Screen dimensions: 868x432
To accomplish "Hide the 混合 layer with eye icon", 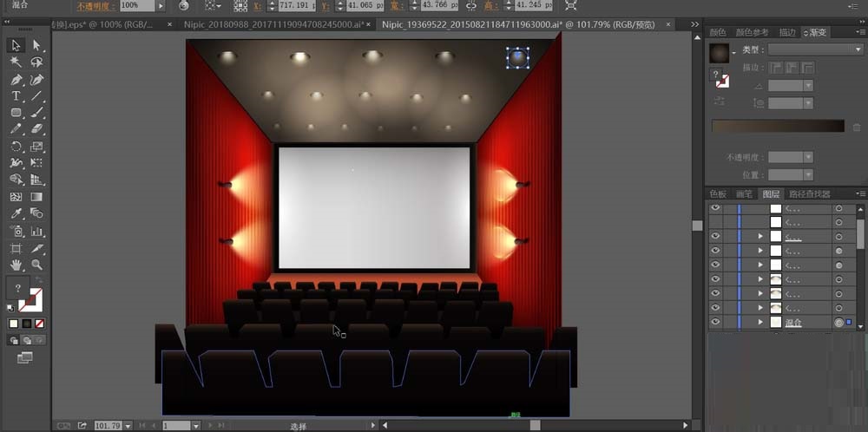I will 715,322.
